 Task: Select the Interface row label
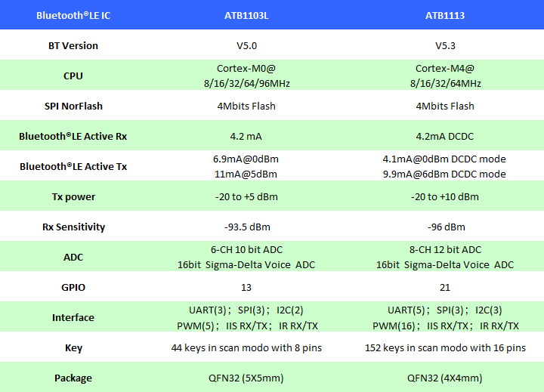[73, 317]
